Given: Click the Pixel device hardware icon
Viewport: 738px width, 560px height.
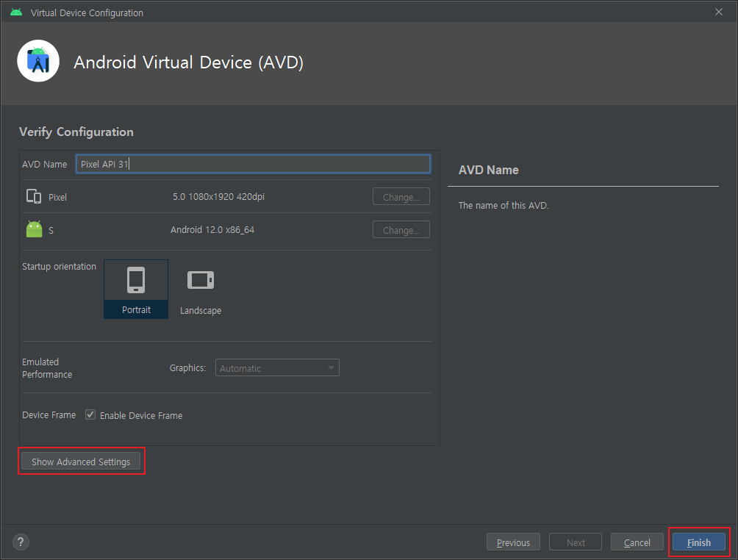Looking at the screenshot, I should coord(34,196).
